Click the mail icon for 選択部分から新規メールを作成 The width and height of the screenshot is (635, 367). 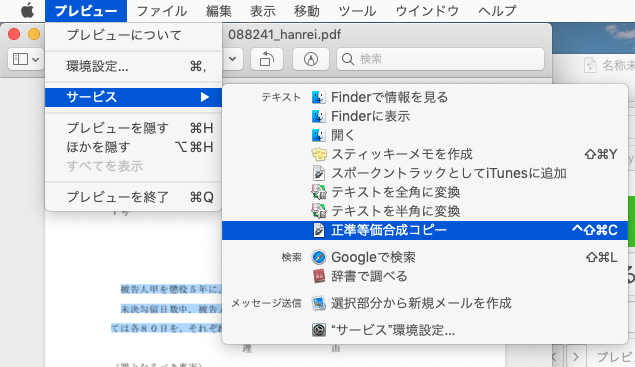click(319, 303)
